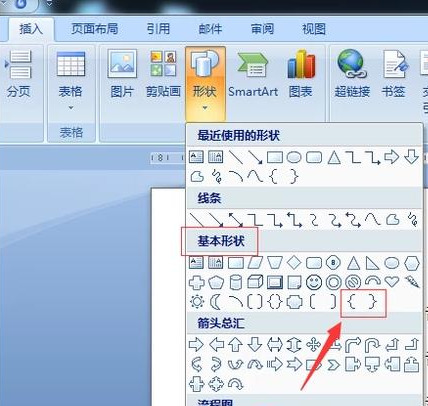428x406 pixels.
Task: Click the 剪贴画 clip art button
Action: (163, 74)
